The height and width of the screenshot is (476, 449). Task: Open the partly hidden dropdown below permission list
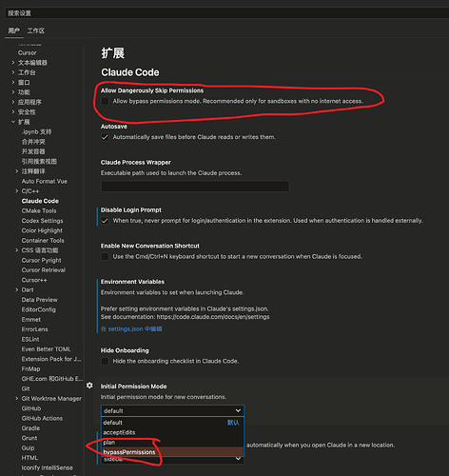[172, 459]
